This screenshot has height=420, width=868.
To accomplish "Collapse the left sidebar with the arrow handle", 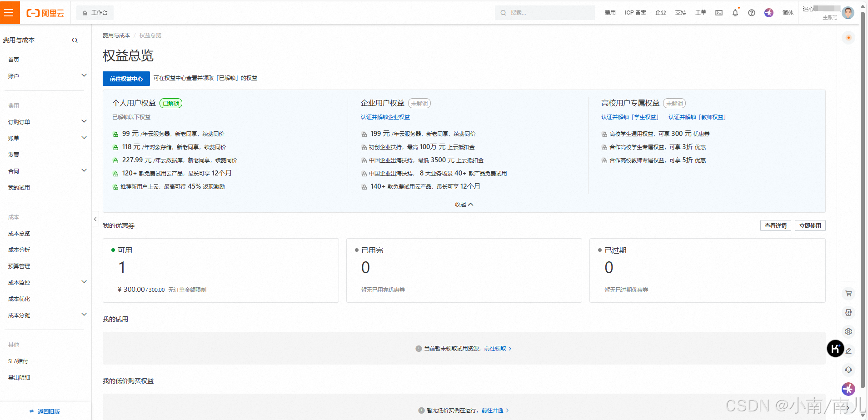I will click(x=95, y=219).
